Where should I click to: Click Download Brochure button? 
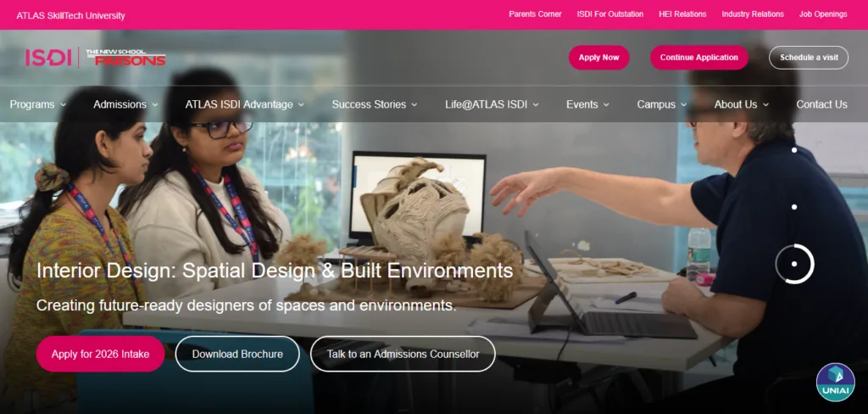(x=237, y=354)
